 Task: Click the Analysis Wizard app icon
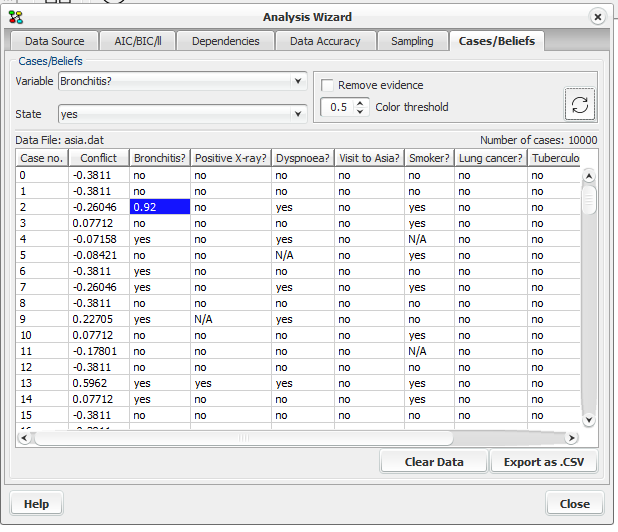16,17
